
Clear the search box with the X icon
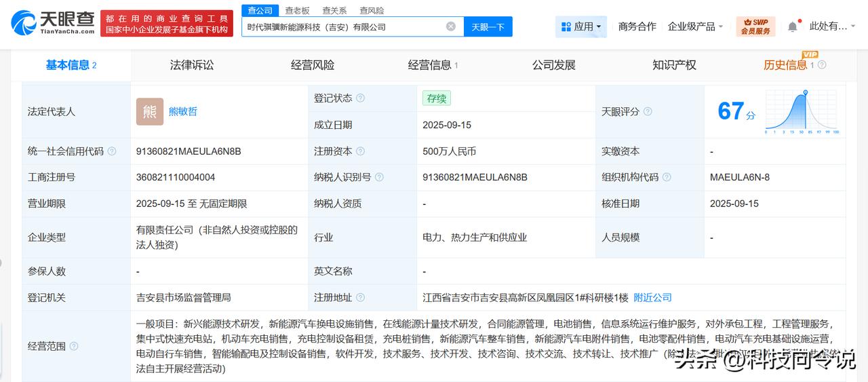(451, 26)
